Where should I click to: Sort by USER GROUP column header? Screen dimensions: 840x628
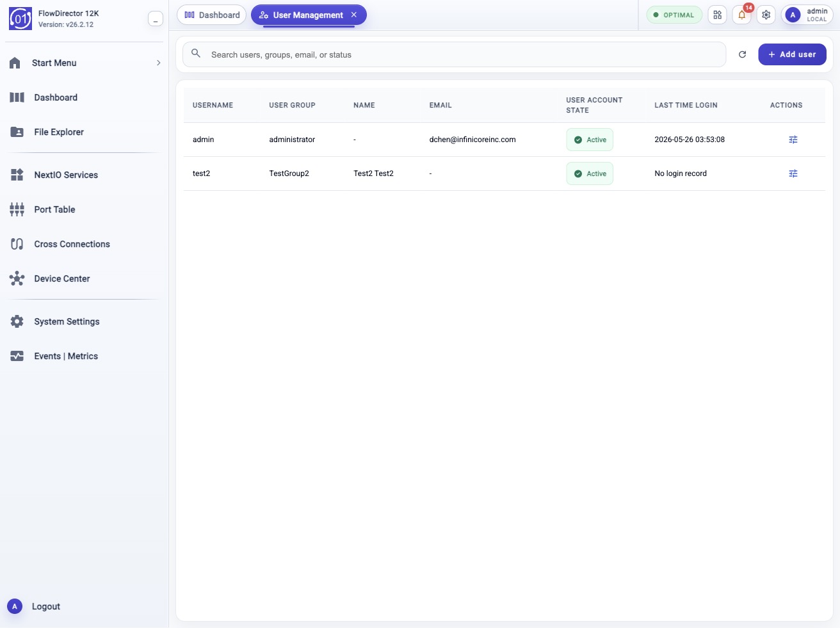(x=292, y=105)
